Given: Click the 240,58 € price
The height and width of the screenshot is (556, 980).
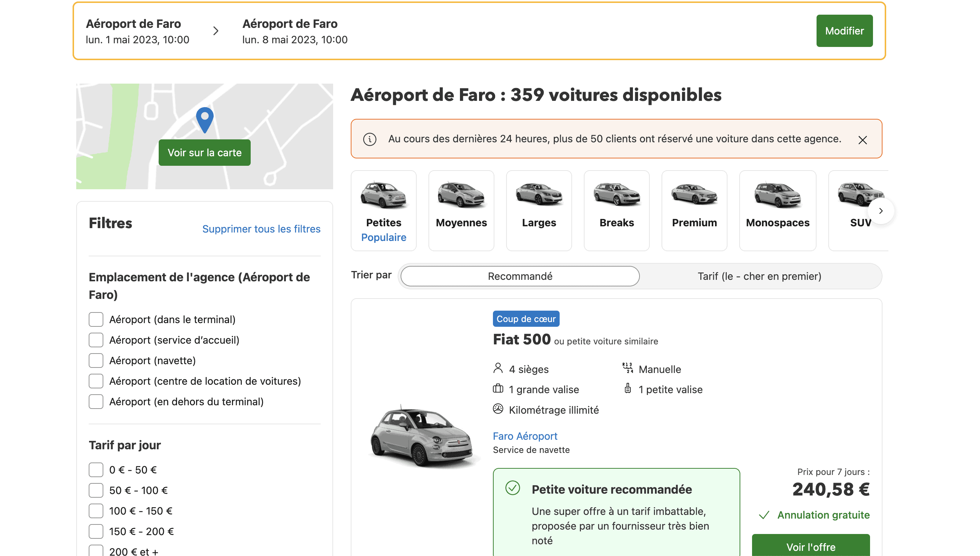Looking at the screenshot, I should click(x=830, y=490).
